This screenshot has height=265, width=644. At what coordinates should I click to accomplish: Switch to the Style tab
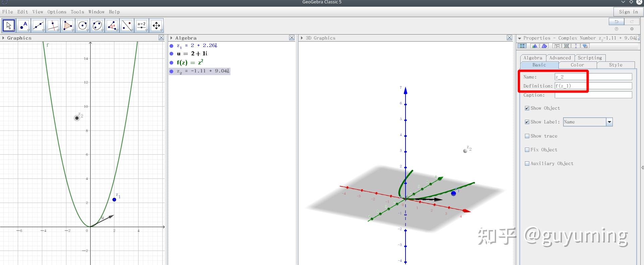click(615, 65)
